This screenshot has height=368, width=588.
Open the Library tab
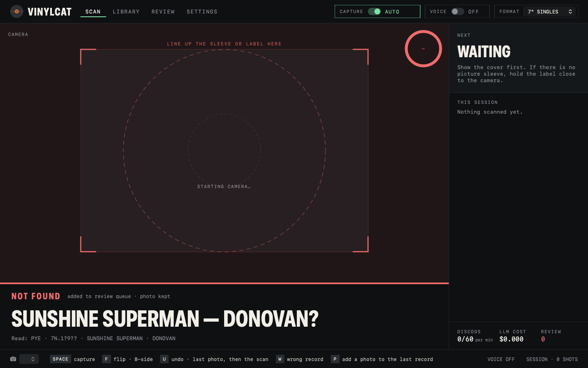[x=126, y=11]
